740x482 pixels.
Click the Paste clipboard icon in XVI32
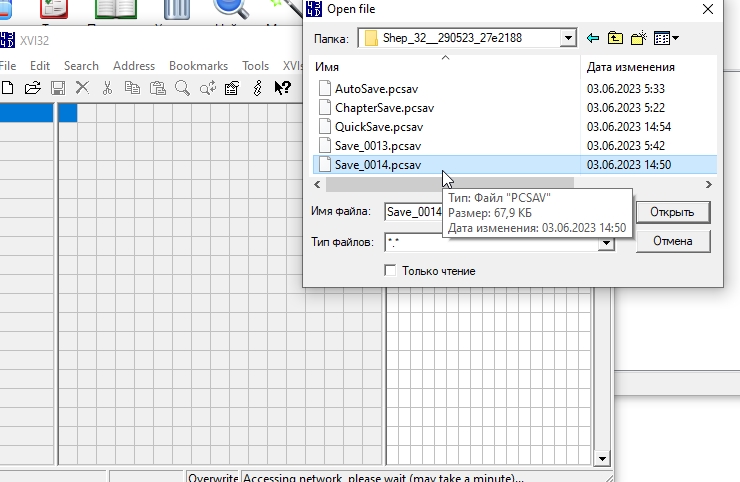158,88
